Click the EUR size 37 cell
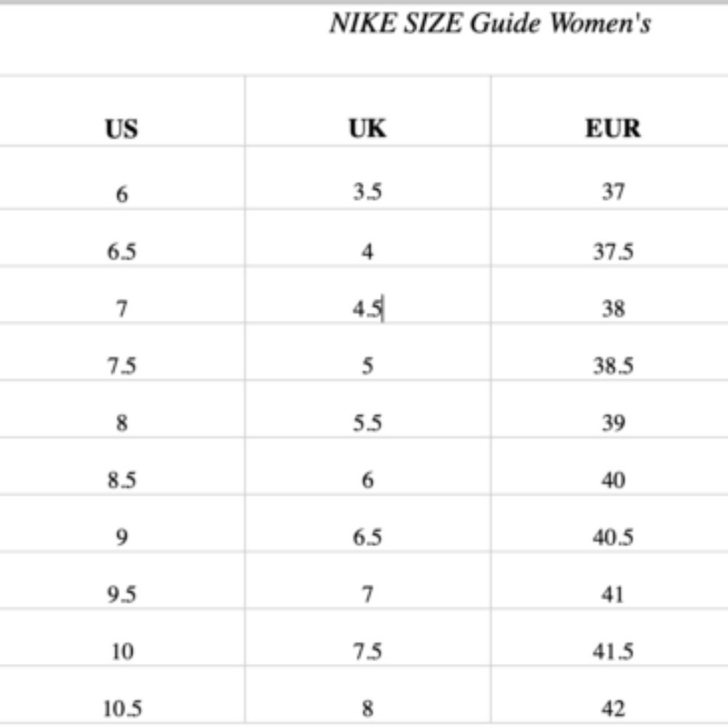Viewport: 728px width, 728px height. (x=613, y=192)
